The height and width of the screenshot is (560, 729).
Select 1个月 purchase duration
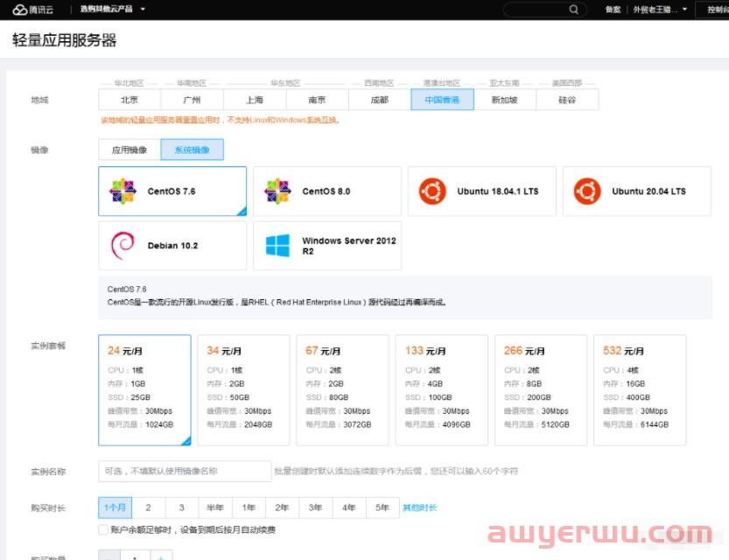coord(115,507)
